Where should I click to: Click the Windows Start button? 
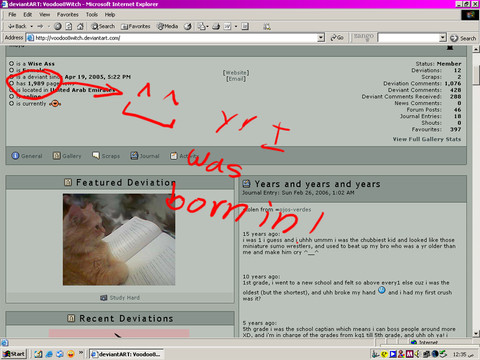(x=14, y=354)
